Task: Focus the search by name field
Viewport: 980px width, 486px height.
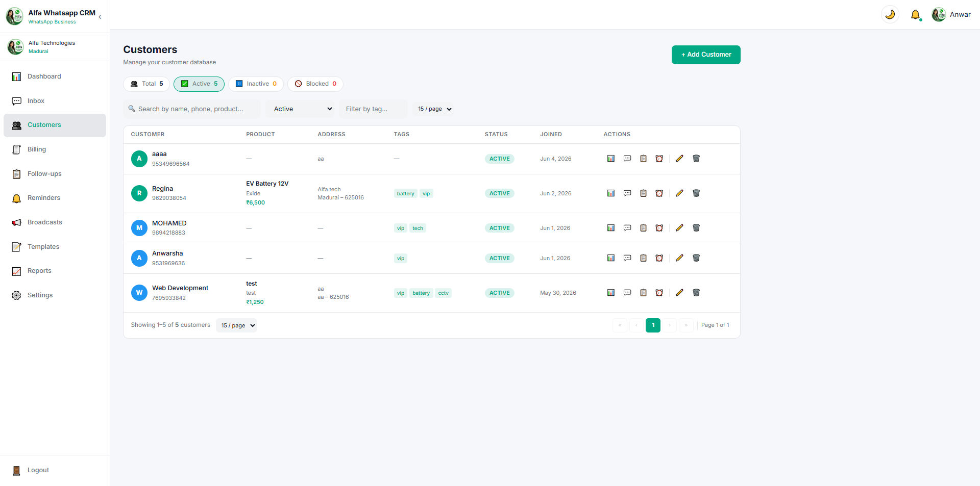Action: pos(192,109)
